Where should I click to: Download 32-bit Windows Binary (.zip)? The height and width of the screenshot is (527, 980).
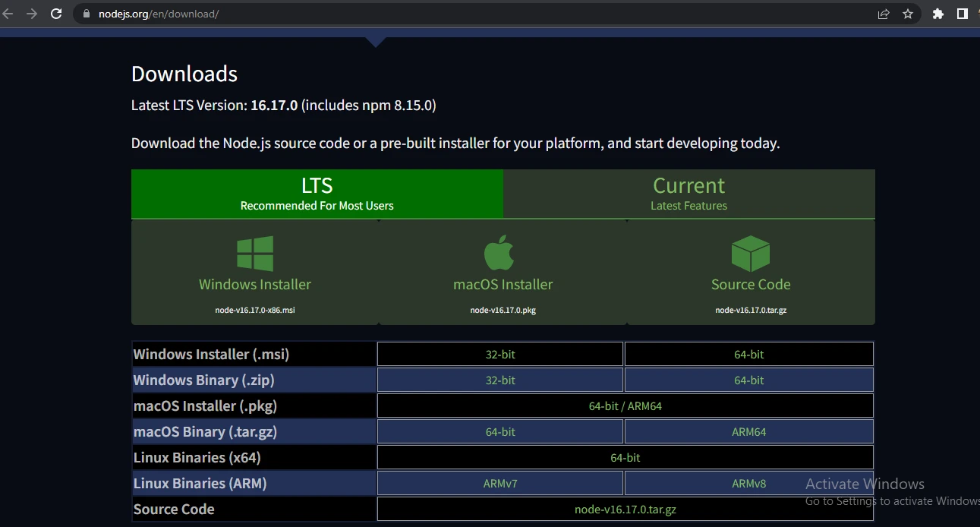[x=500, y=380]
